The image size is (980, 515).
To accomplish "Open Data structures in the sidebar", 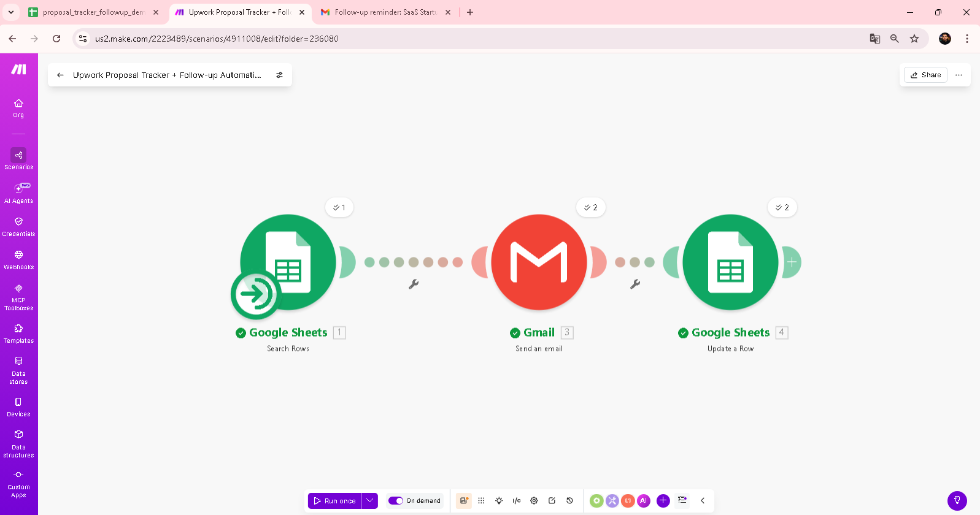I will (x=18, y=443).
